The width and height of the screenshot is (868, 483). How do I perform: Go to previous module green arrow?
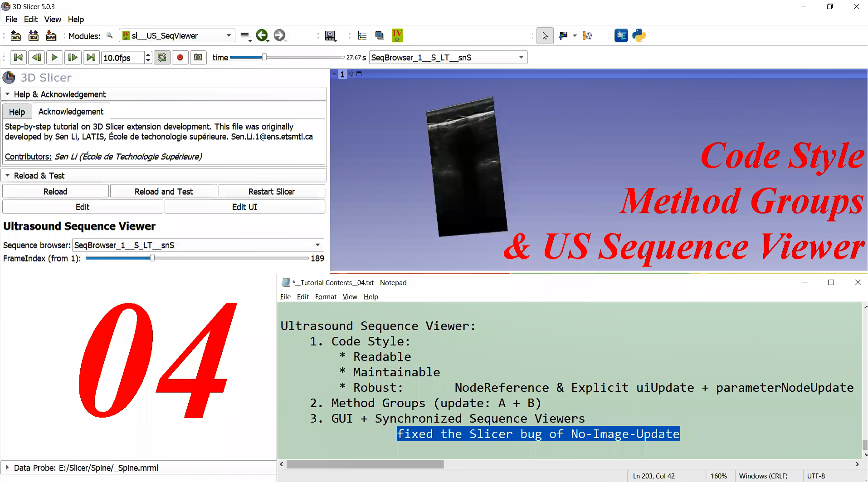(x=262, y=35)
